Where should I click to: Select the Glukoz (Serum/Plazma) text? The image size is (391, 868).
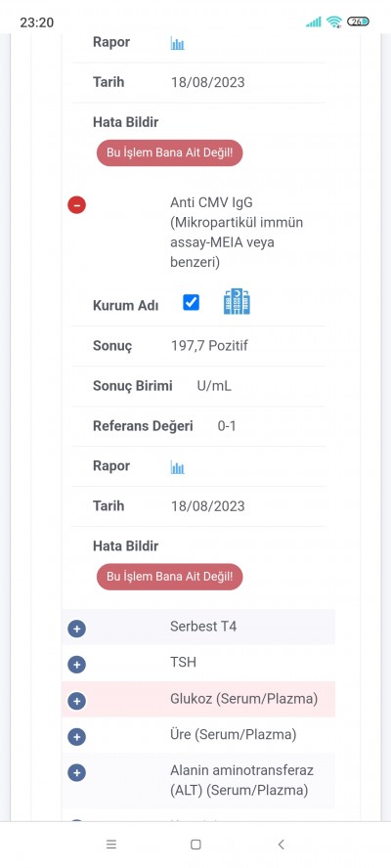244,699
